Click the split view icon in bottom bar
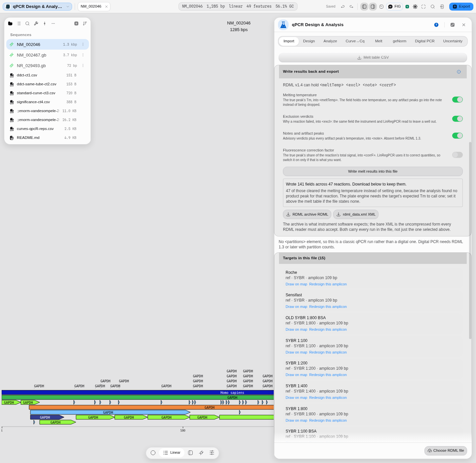Screen dimensions: 476x463 click(190, 453)
